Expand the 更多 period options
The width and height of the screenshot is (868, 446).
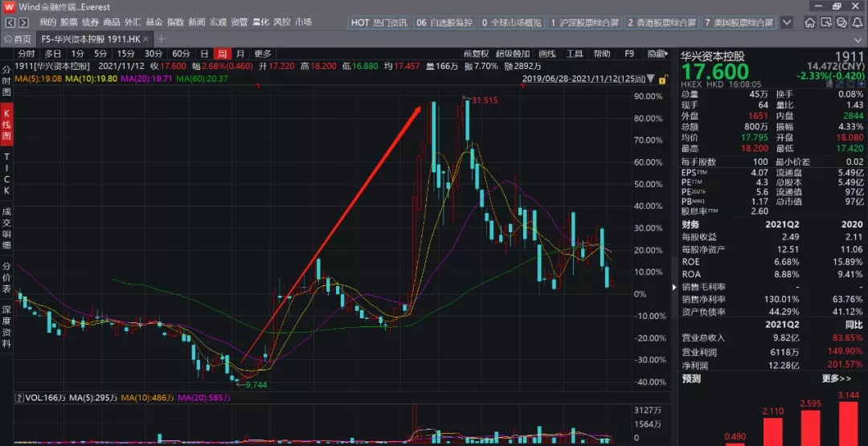click(x=262, y=54)
